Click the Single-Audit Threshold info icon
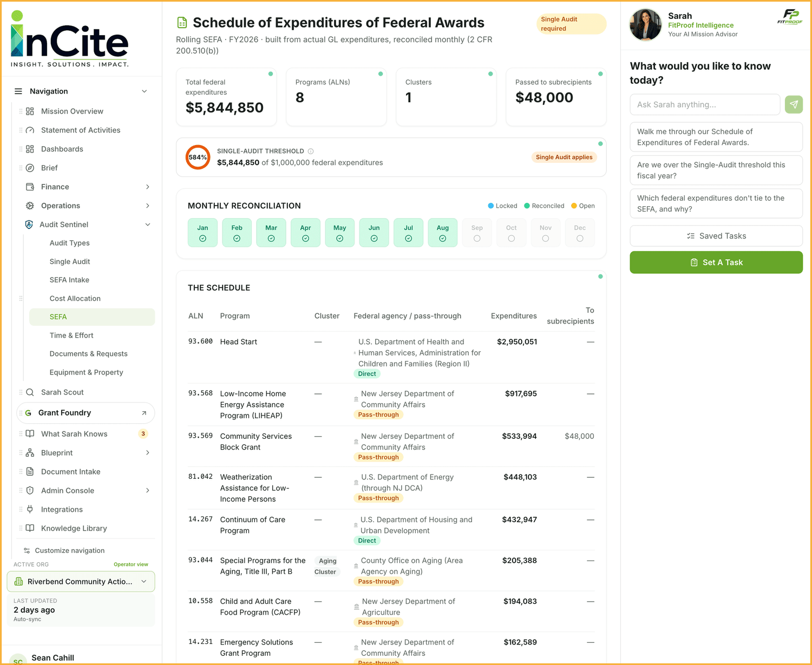This screenshot has width=812, height=665. (311, 152)
